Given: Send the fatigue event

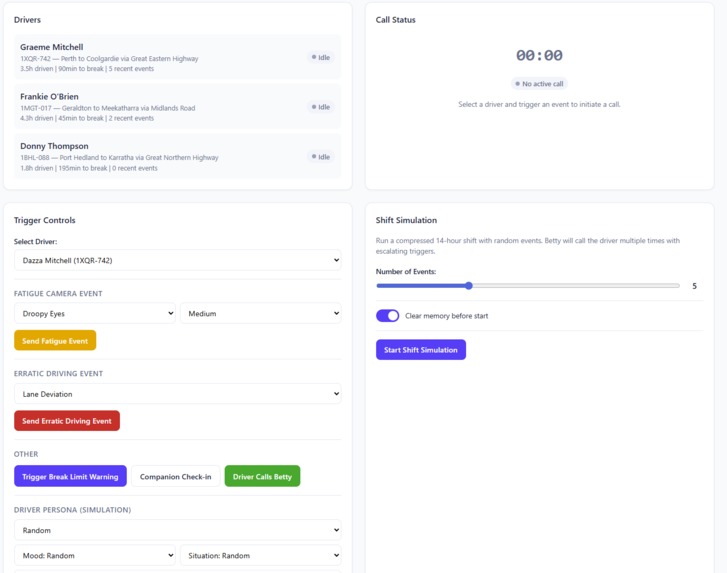Looking at the screenshot, I should 55,341.
